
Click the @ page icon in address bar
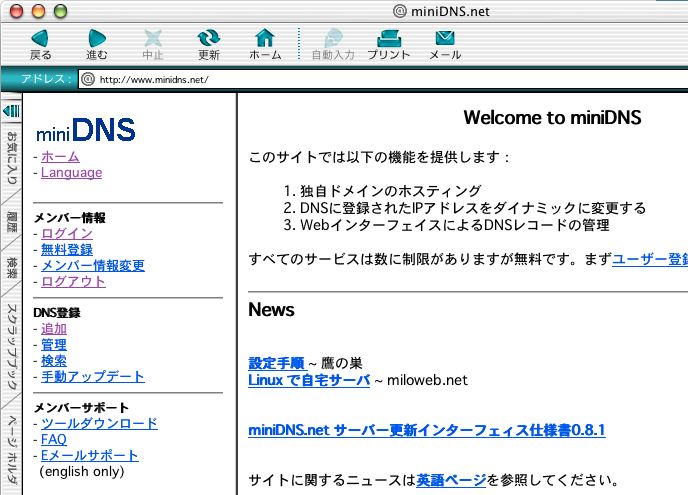tap(88, 79)
